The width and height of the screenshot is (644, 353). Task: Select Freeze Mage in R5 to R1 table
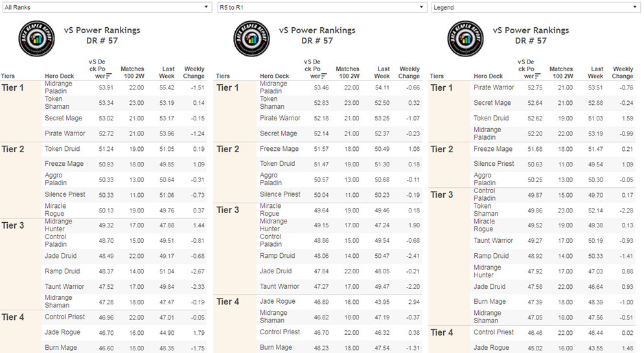pos(279,149)
